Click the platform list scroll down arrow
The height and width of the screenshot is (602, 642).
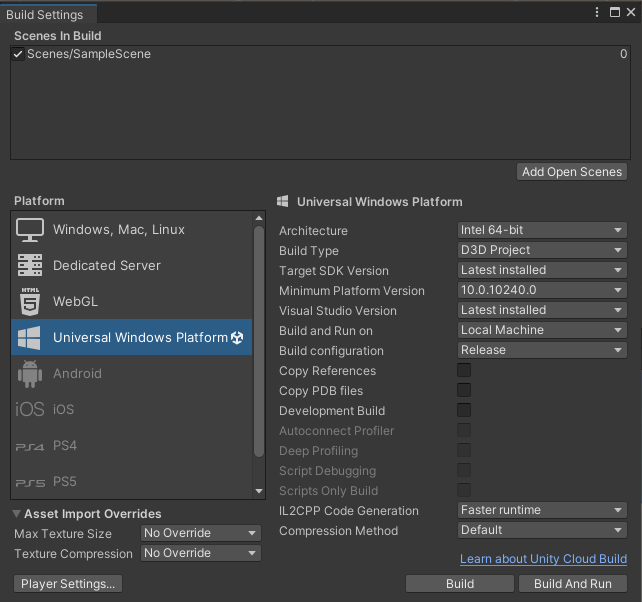[259, 491]
